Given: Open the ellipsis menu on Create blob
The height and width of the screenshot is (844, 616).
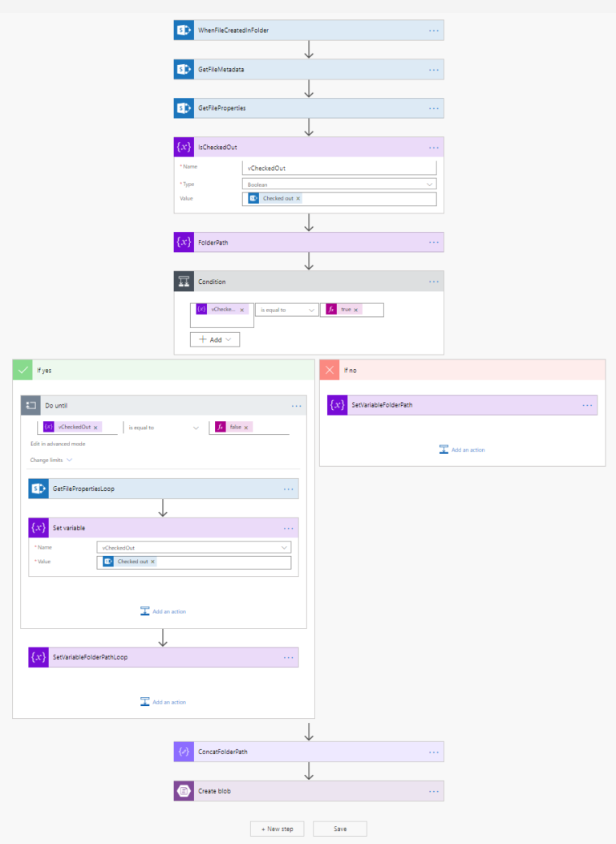Looking at the screenshot, I should [434, 790].
